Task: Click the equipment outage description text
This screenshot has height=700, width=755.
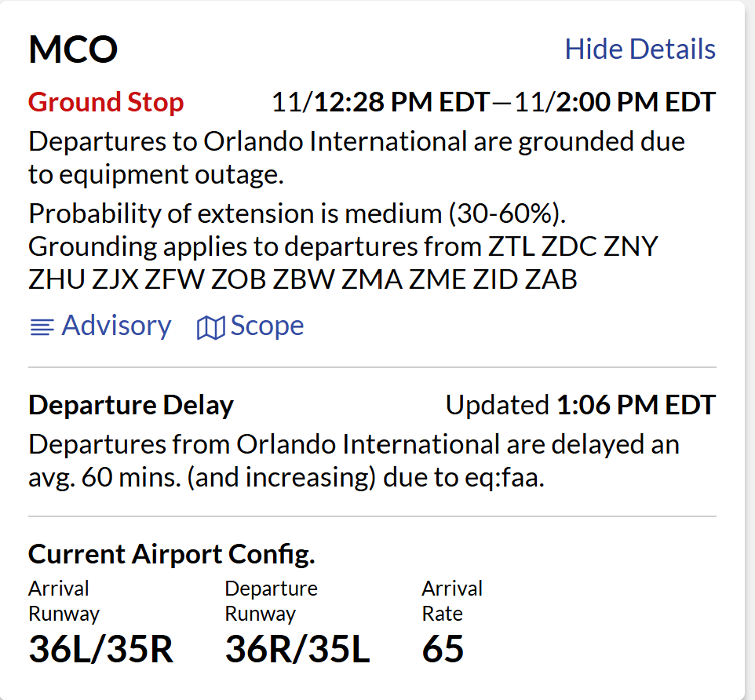Action: [x=356, y=158]
